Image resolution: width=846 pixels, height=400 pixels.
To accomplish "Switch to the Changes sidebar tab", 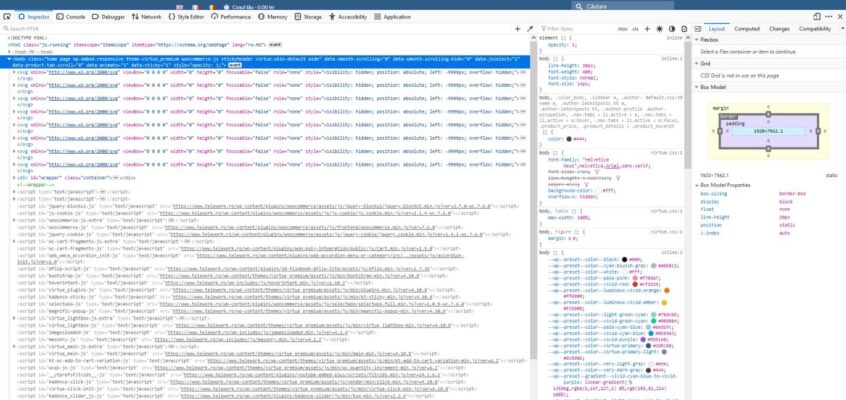I will [x=779, y=29].
